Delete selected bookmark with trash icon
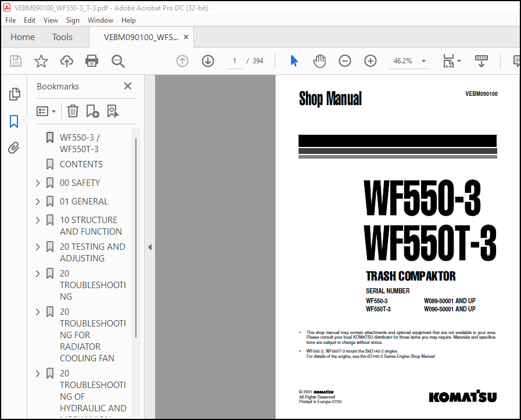This screenshot has width=521, height=420. 73,111
